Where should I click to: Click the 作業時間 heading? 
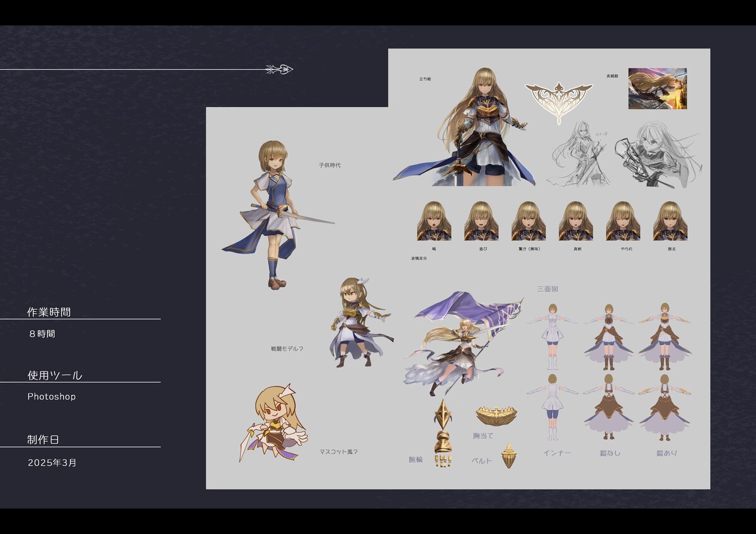(x=49, y=312)
